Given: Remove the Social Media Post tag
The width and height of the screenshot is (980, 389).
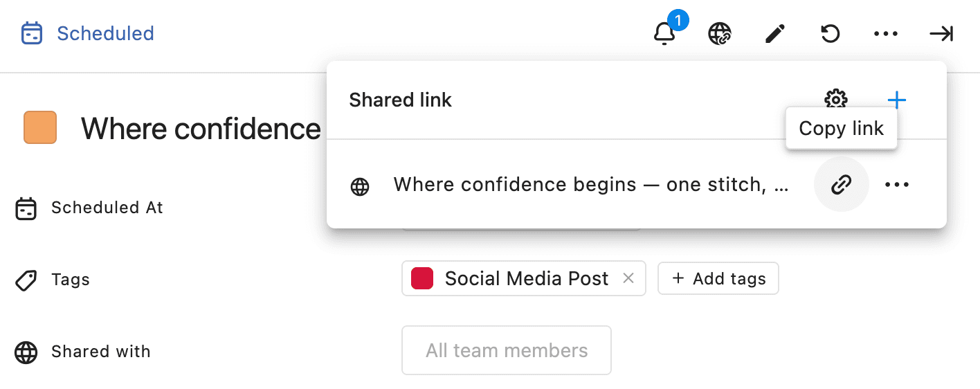Looking at the screenshot, I should click(628, 278).
